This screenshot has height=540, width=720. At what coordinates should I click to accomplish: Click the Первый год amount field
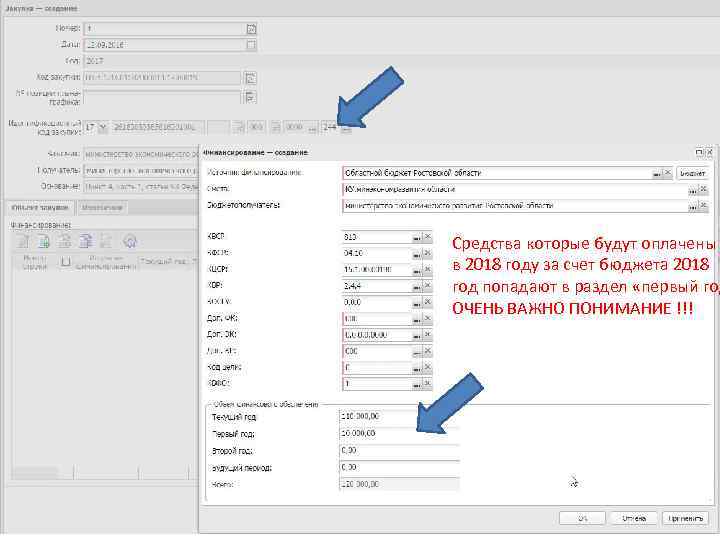coord(399,433)
